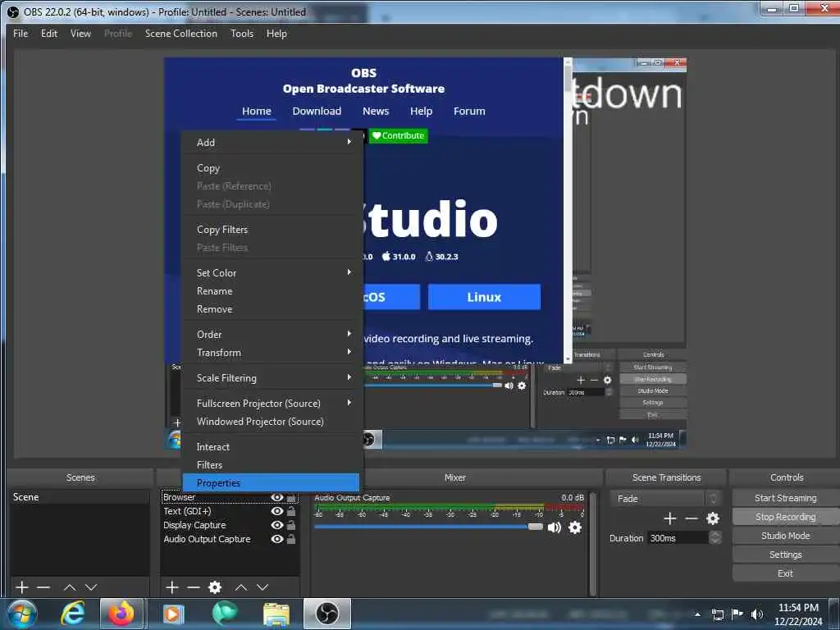
Task: Move source down in the list
Action: 262,587
